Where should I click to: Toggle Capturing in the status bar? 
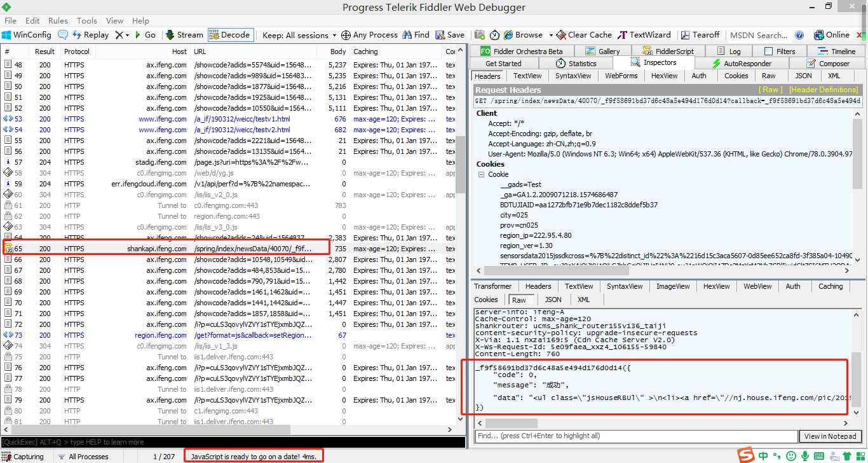pos(24,457)
